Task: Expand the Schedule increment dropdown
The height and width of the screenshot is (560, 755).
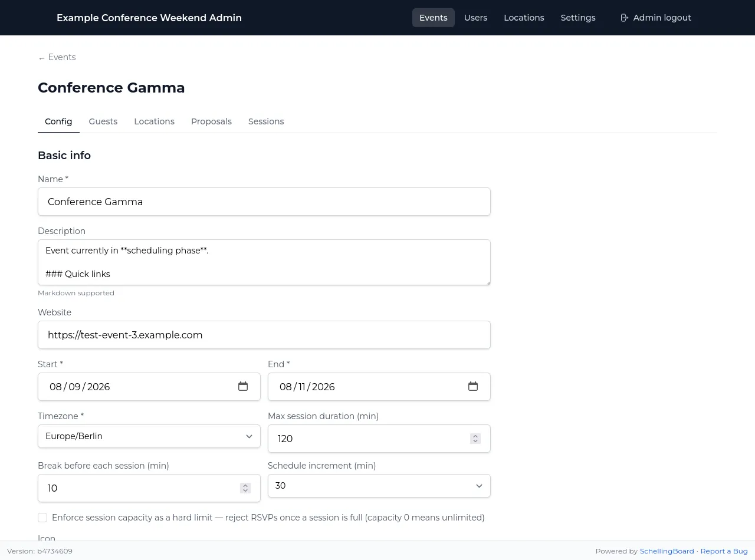Action: click(x=379, y=486)
